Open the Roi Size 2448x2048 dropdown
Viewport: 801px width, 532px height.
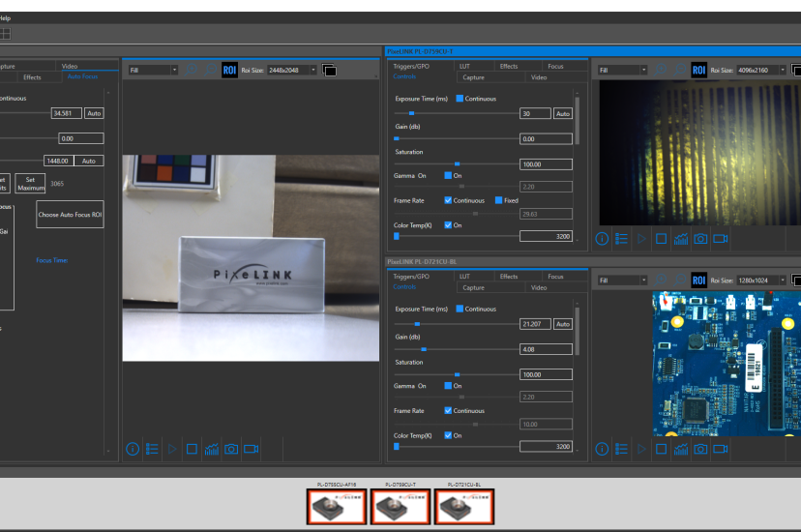(292, 70)
